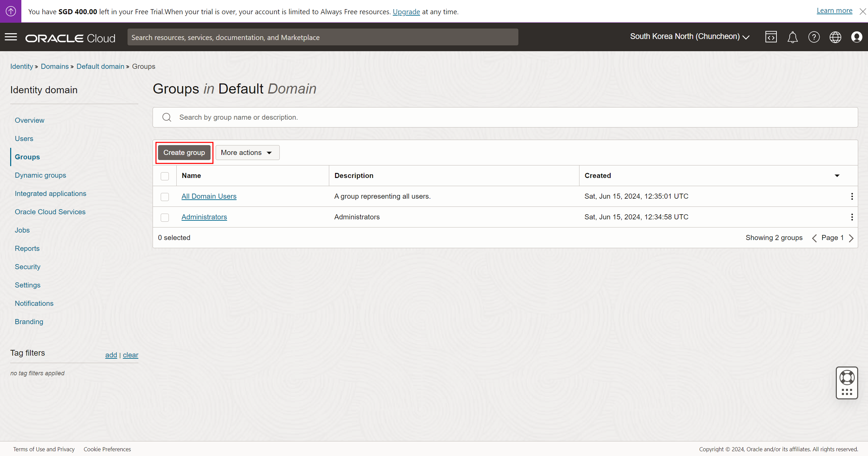
Task: Open the floating support lifebuoy widget
Action: tap(847, 378)
